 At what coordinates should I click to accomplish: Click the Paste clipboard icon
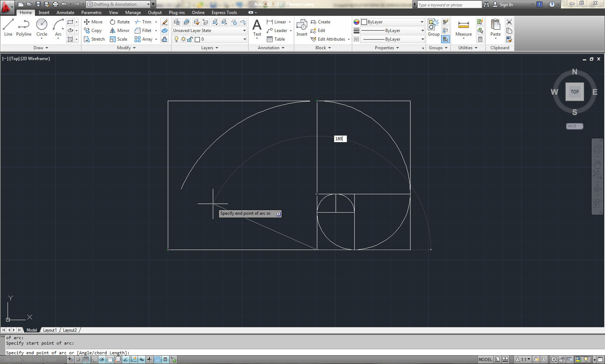pyautogui.click(x=496, y=28)
